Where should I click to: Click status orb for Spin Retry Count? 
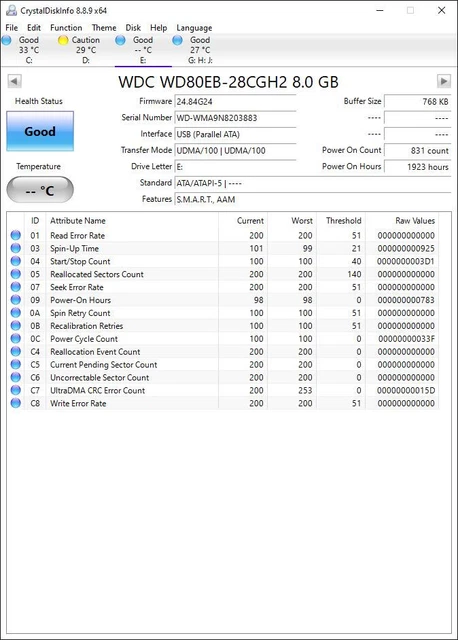click(16, 313)
